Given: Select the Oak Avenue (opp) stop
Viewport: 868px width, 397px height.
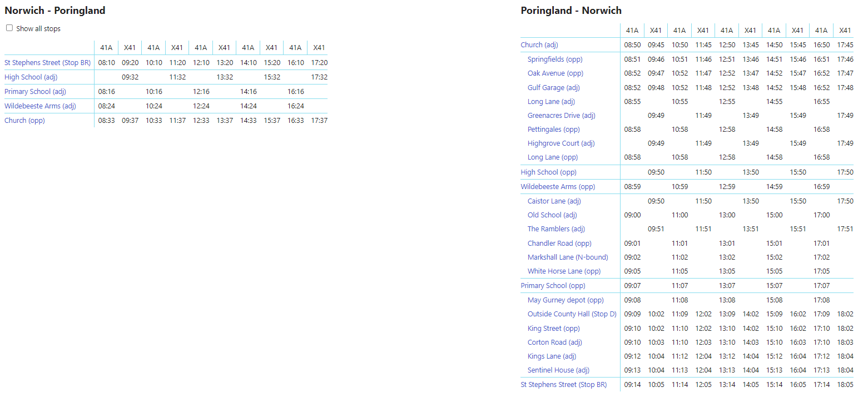Looking at the screenshot, I should (x=555, y=73).
